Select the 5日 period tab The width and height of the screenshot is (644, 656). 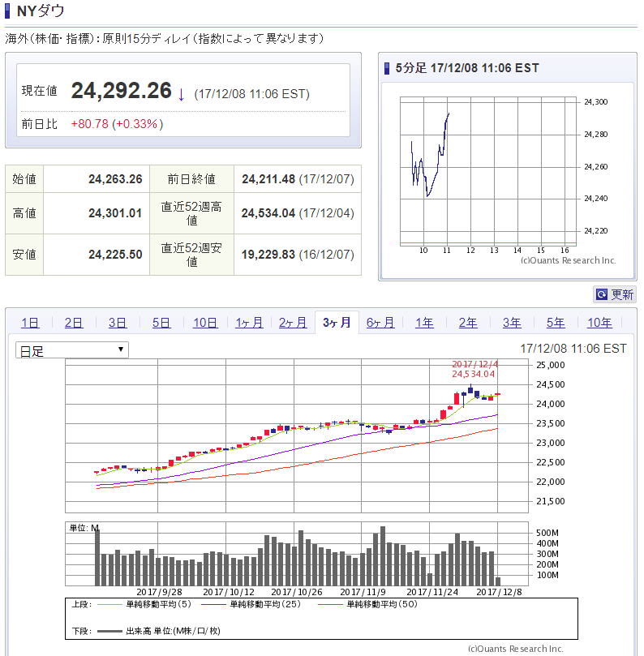[x=161, y=323]
